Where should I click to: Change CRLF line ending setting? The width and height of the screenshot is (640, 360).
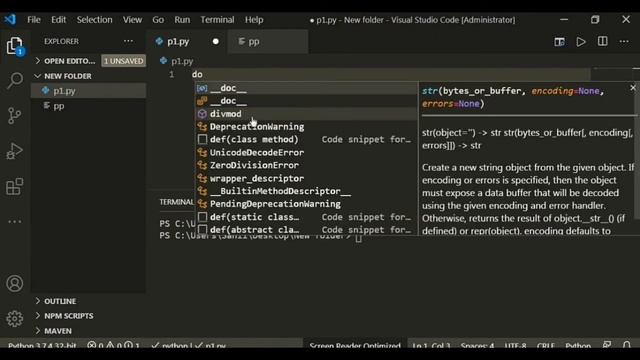pyautogui.click(x=545, y=346)
